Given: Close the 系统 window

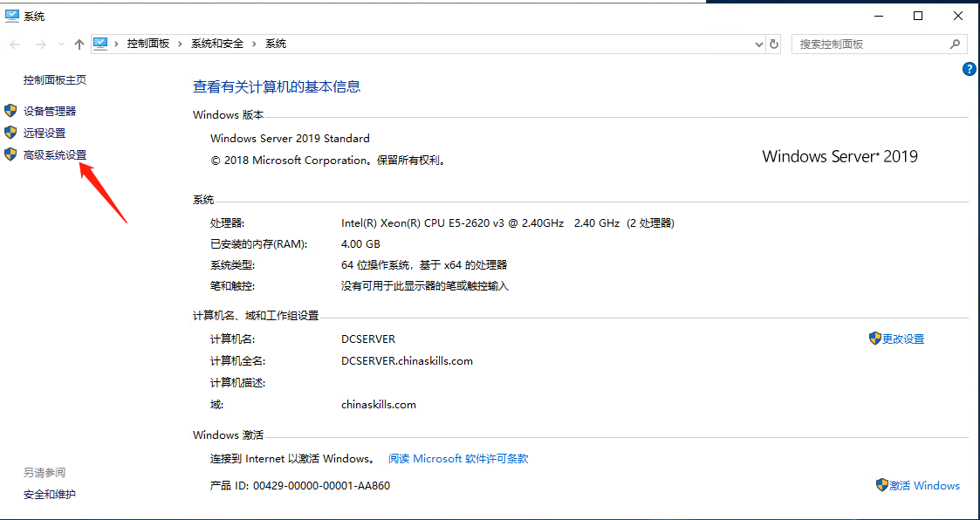Looking at the screenshot, I should click(x=958, y=17).
